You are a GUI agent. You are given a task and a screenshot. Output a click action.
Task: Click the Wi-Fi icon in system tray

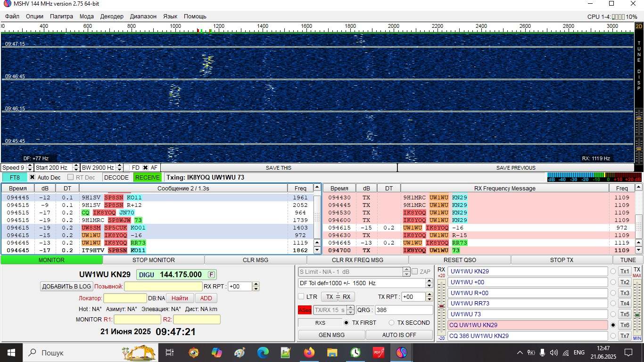[x=566, y=353]
